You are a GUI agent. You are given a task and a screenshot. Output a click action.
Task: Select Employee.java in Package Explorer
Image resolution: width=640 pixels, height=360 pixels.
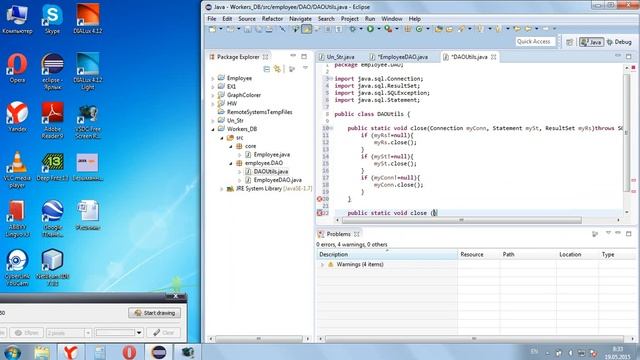pyautogui.click(x=271, y=155)
